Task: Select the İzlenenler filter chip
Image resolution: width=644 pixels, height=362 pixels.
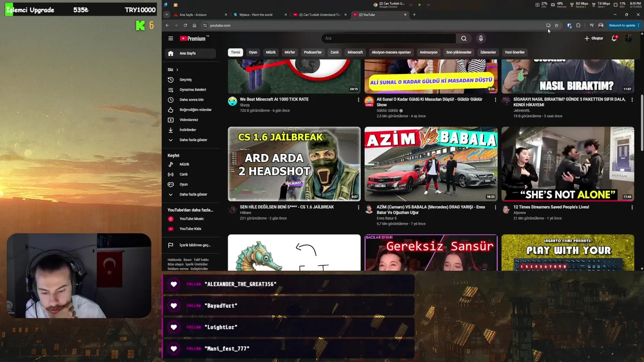Action: [488, 52]
